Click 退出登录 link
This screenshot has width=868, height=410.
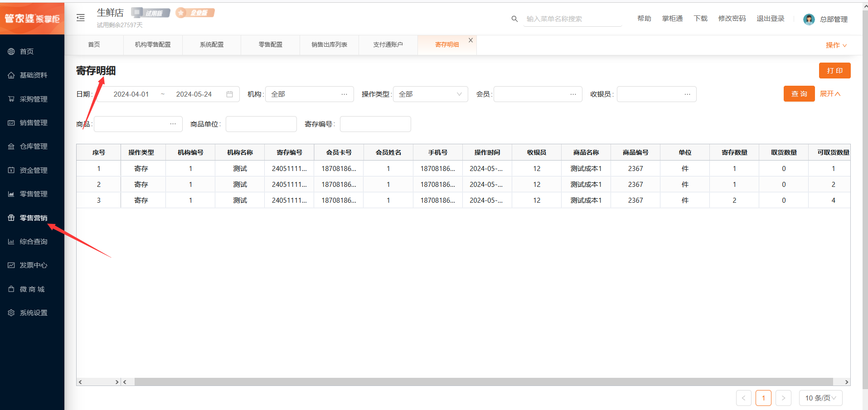tap(771, 19)
